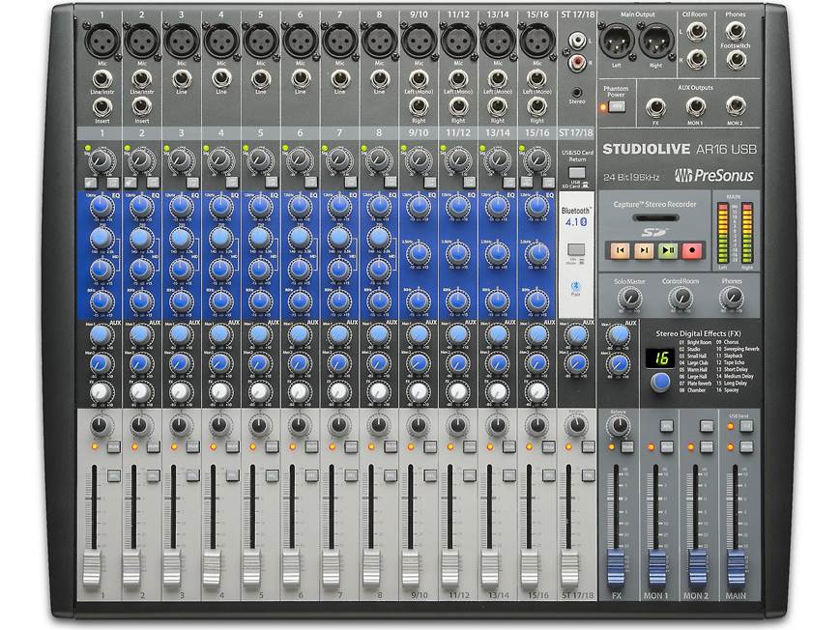Viewport: 840px width, 630px height.
Task: Toggle the USB/SD Card Return button
Action: click(576, 173)
